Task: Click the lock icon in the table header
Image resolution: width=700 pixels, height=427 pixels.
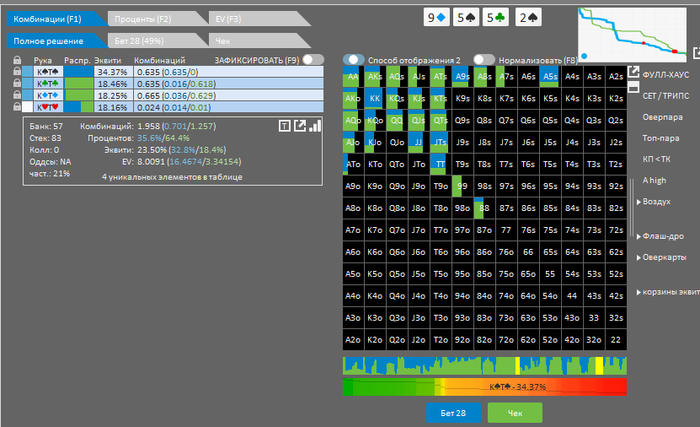Action: [17, 60]
